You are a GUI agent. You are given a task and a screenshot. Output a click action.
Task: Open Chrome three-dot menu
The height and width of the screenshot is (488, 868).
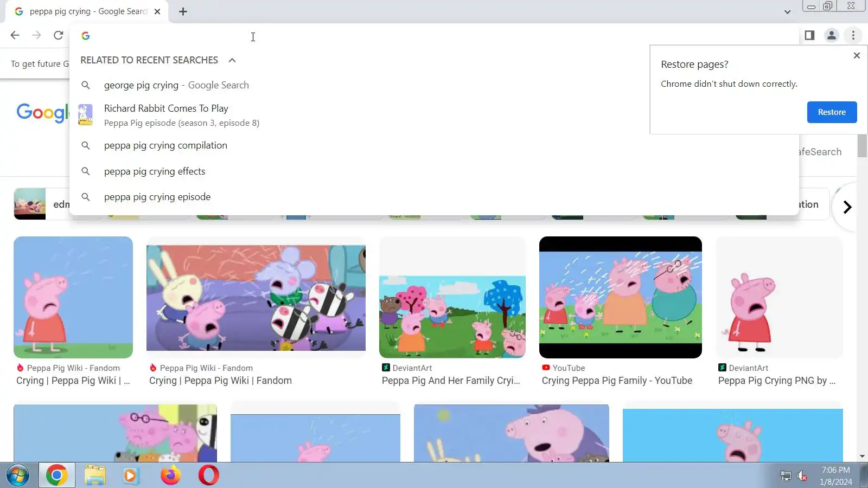(853, 35)
